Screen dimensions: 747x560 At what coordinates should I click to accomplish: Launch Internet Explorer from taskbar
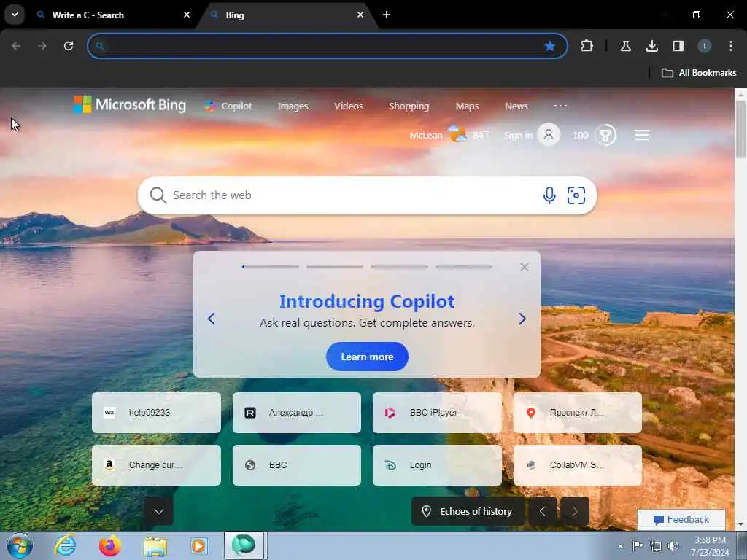click(x=65, y=545)
